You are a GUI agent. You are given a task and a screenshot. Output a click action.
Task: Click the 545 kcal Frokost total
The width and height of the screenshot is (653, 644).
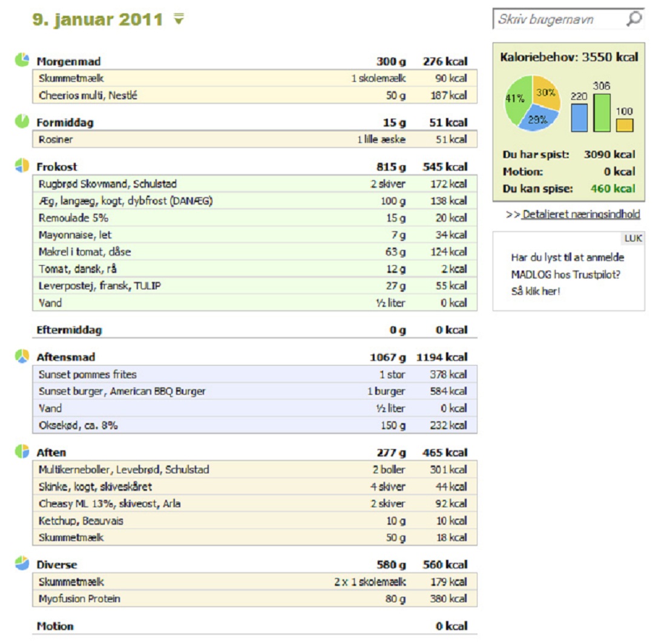pos(445,166)
